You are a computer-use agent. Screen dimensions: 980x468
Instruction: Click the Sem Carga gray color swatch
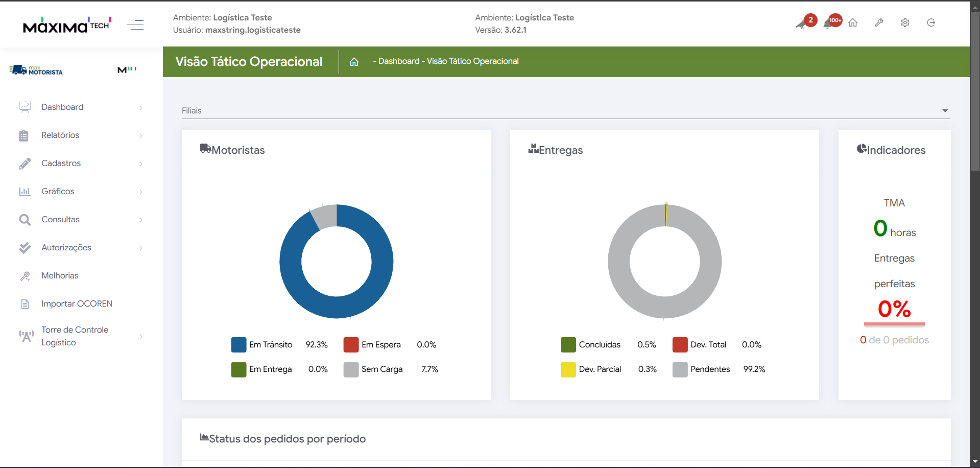pos(351,369)
